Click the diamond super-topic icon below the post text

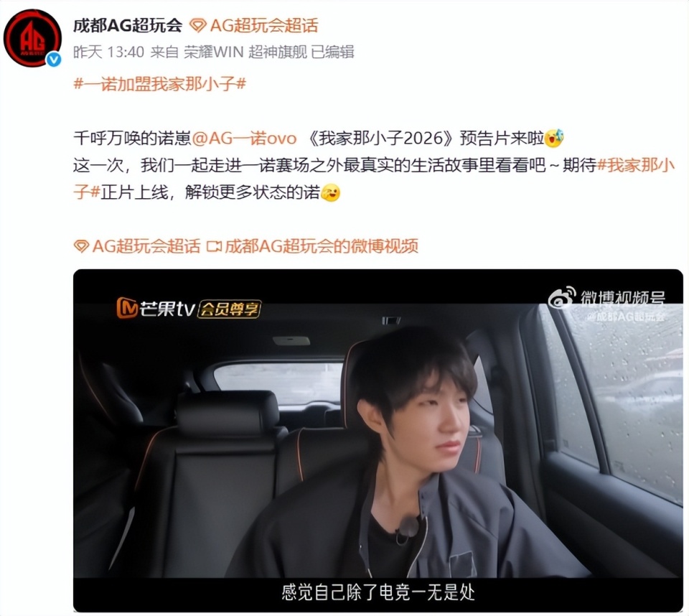coord(81,246)
